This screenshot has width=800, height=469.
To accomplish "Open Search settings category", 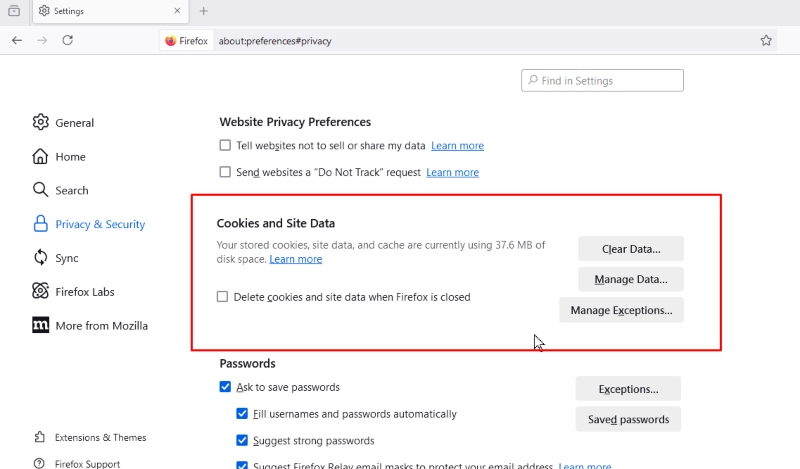I will point(60,190).
